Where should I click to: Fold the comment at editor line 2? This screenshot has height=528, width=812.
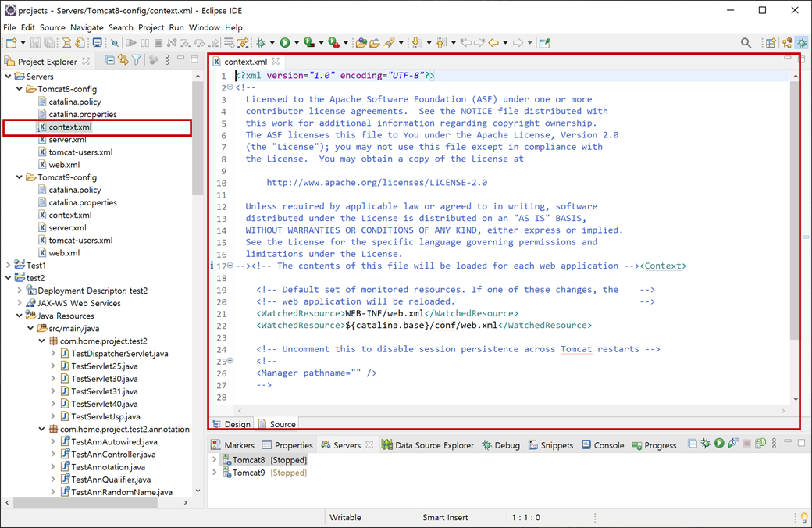tap(230, 87)
